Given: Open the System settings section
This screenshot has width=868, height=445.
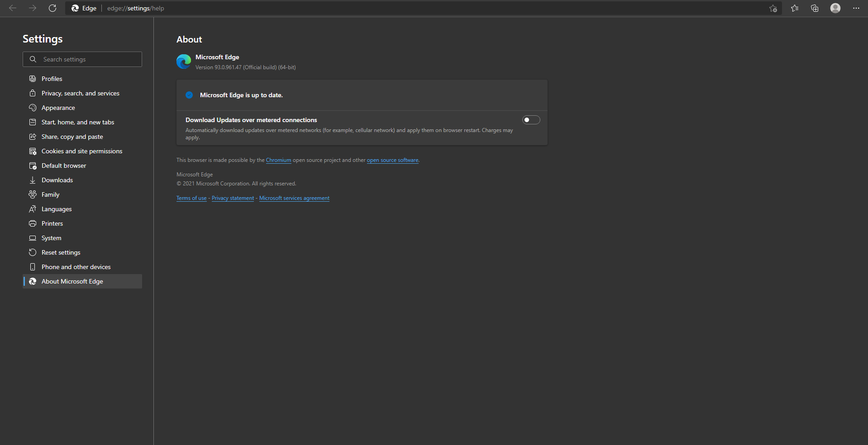Looking at the screenshot, I should [51, 238].
